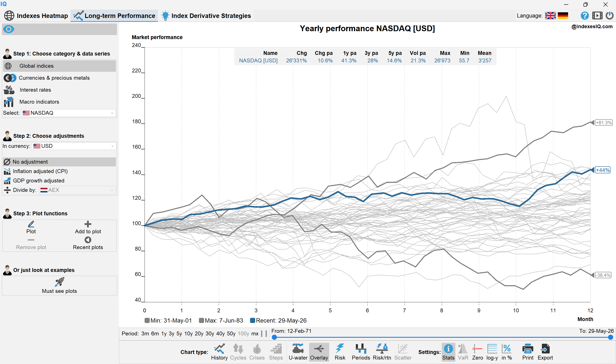Switch to Long-term Performance tab
616x364 pixels.
[114, 16]
